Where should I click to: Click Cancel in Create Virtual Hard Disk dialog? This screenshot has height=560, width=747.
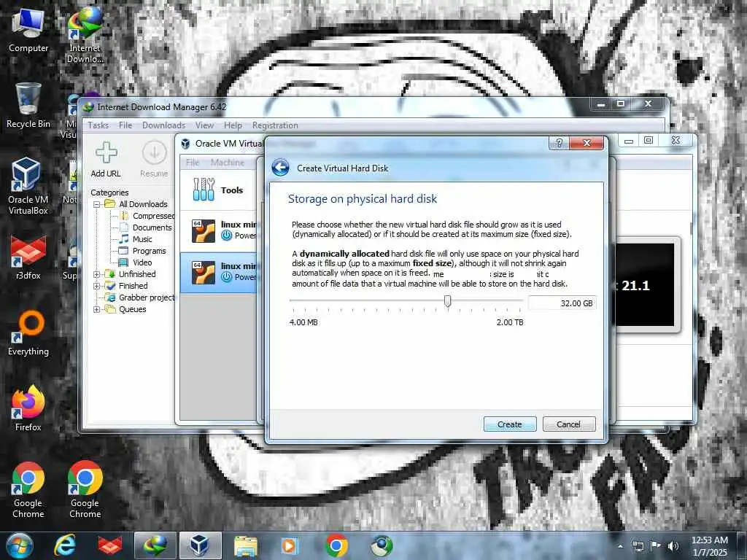coord(569,424)
